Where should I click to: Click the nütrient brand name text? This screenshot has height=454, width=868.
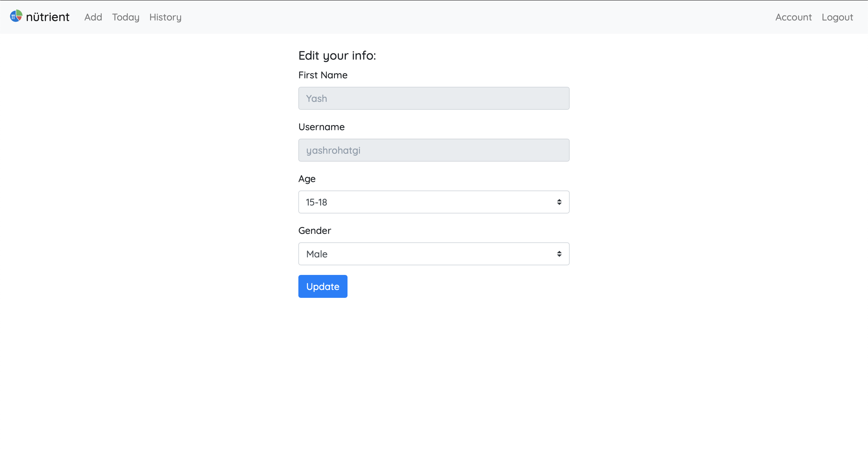[48, 16]
